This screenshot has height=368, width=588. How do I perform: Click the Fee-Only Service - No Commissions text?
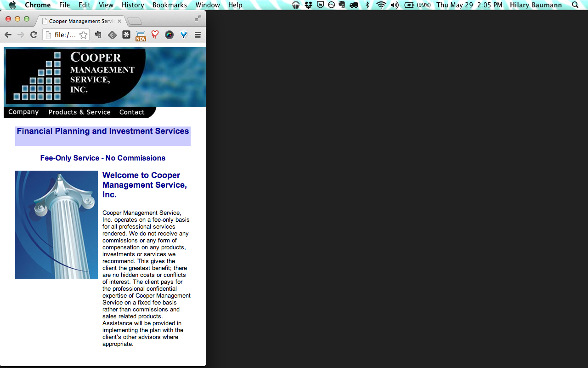(x=103, y=158)
